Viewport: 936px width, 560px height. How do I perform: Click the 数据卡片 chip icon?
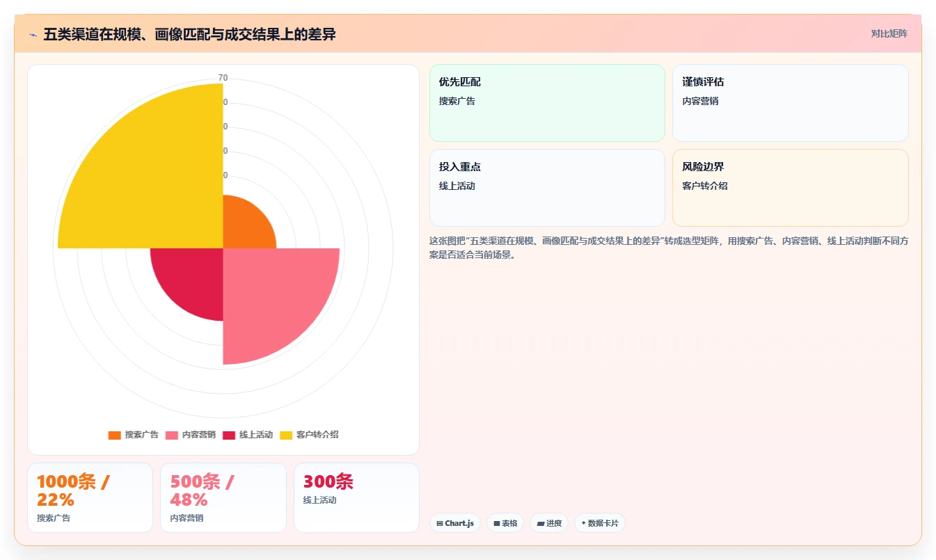[x=583, y=523]
